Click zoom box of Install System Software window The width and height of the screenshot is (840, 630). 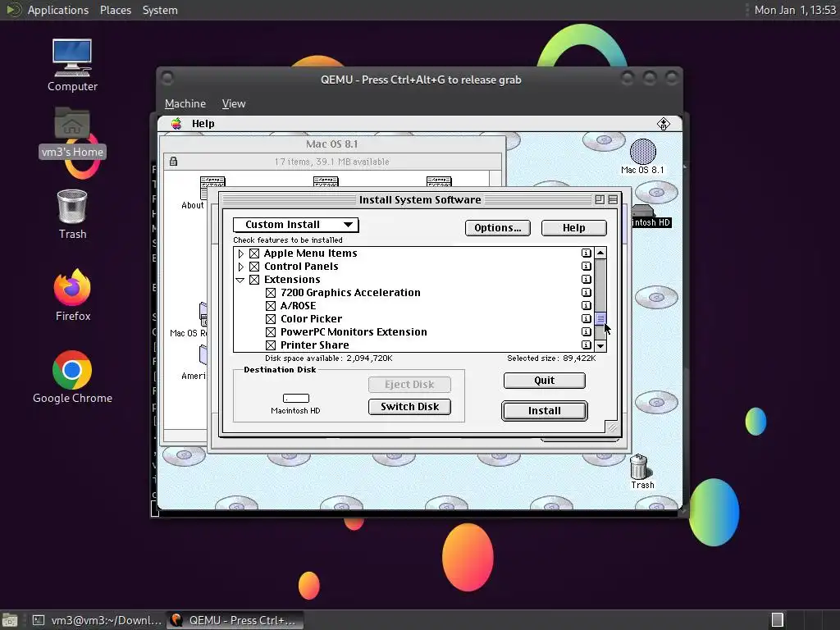(600, 200)
